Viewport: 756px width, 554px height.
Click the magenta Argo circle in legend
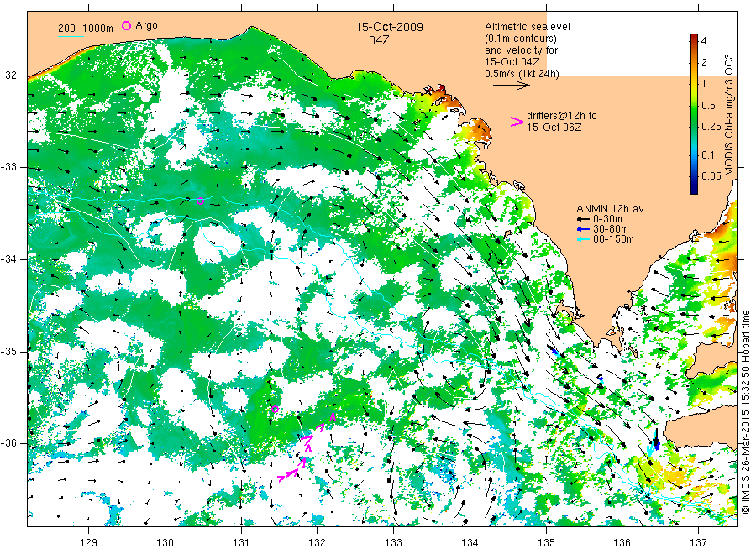[x=126, y=25]
